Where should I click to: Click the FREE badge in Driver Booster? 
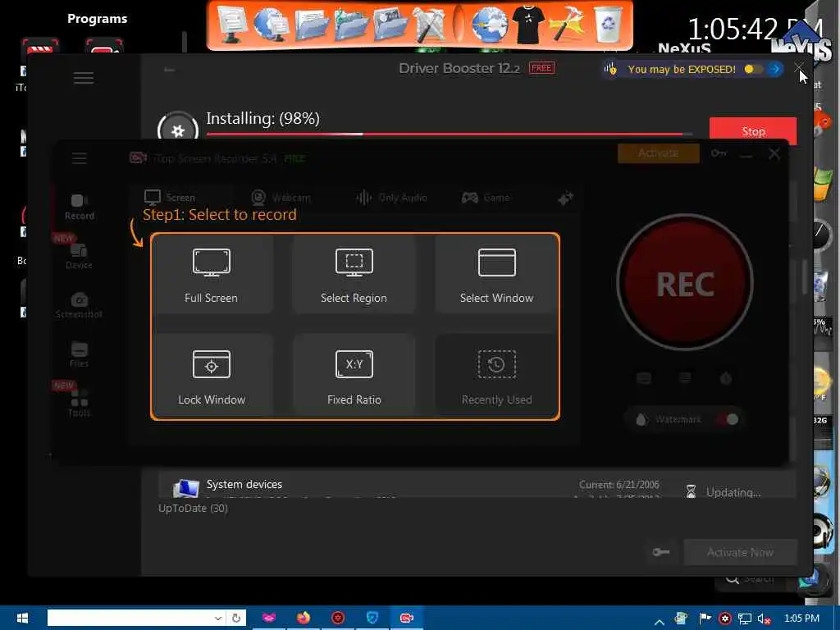(541, 68)
